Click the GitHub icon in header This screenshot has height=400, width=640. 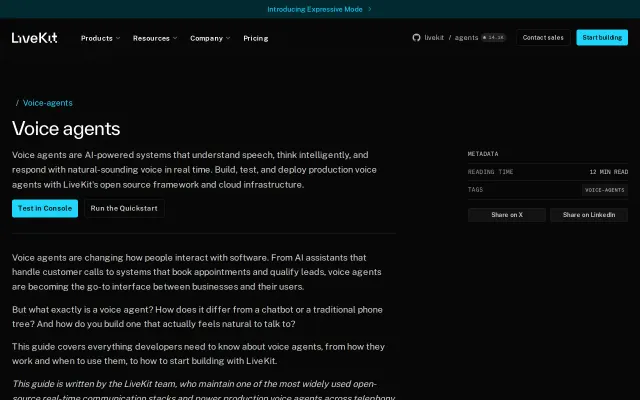[416, 38]
